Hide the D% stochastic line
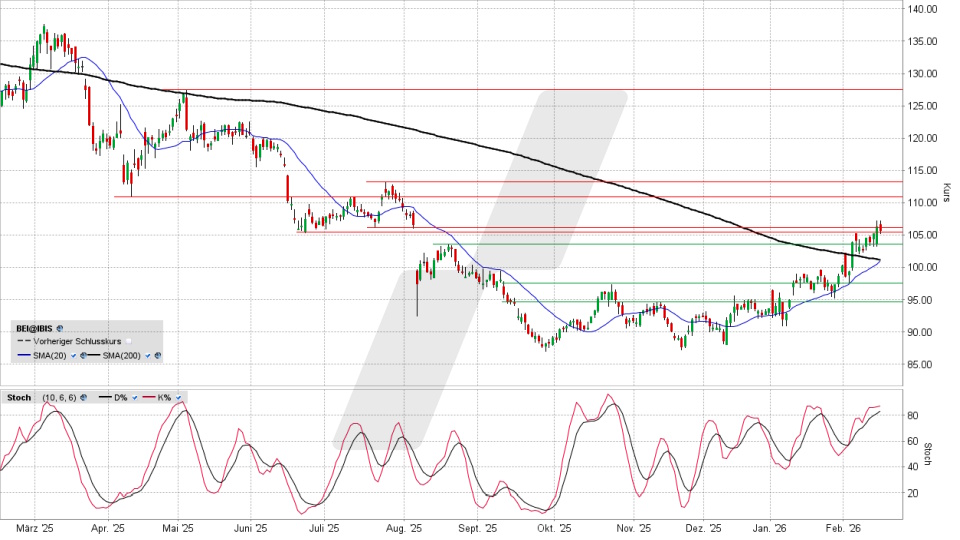 pyautogui.click(x=135, y=397)
